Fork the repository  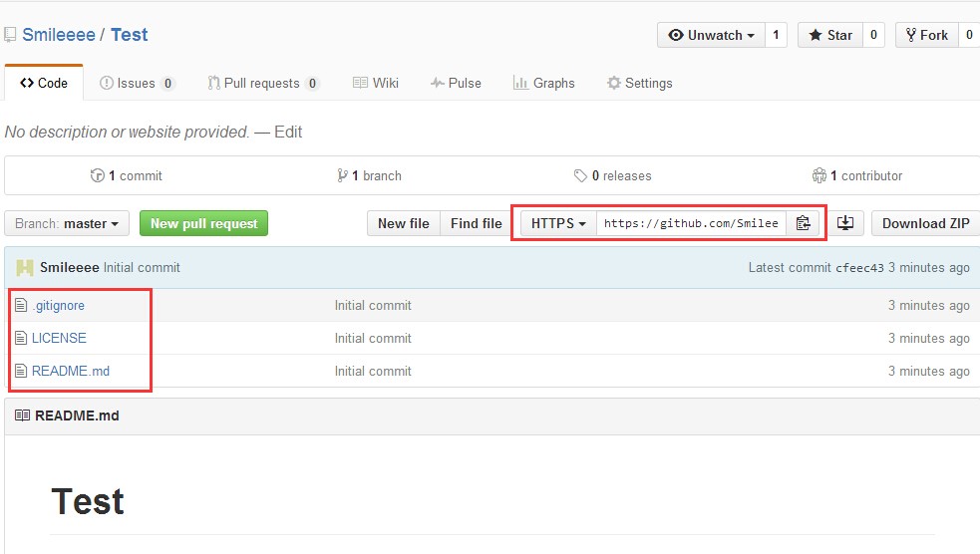click(927, 35)
